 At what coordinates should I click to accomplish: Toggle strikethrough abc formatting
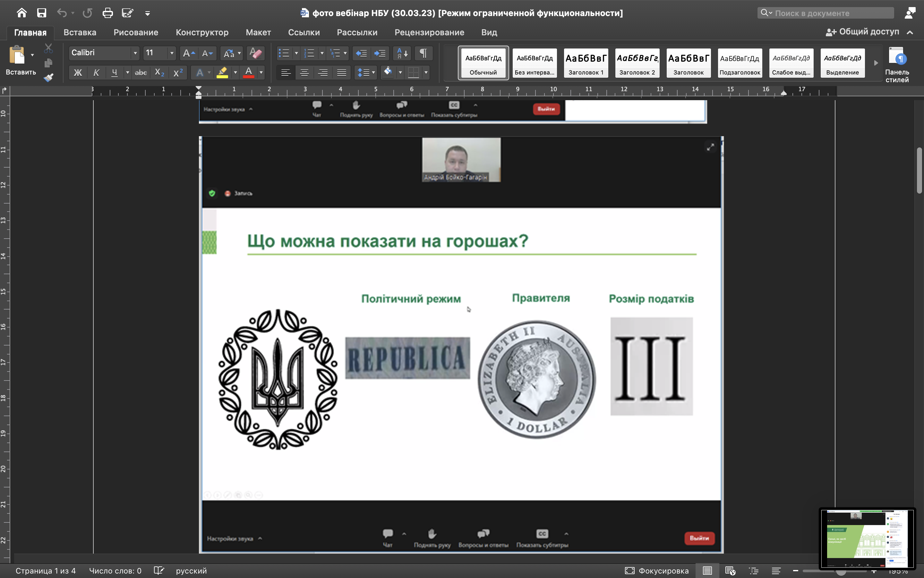click(141, 72)
